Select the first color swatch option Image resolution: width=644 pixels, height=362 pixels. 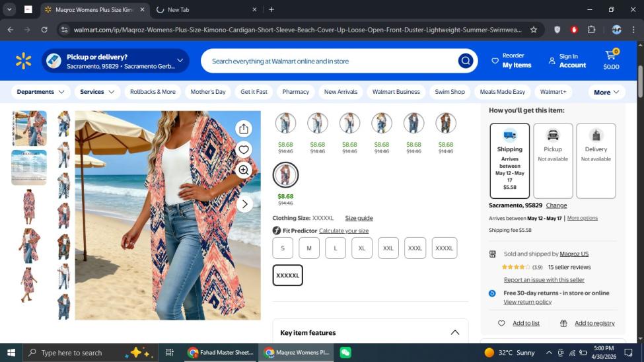(x=285, y=123)
